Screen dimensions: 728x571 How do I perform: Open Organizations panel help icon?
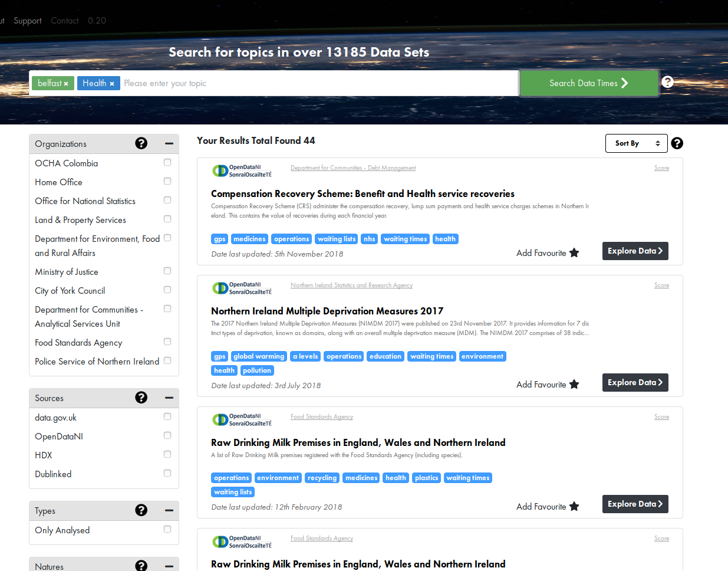[141, 143]
